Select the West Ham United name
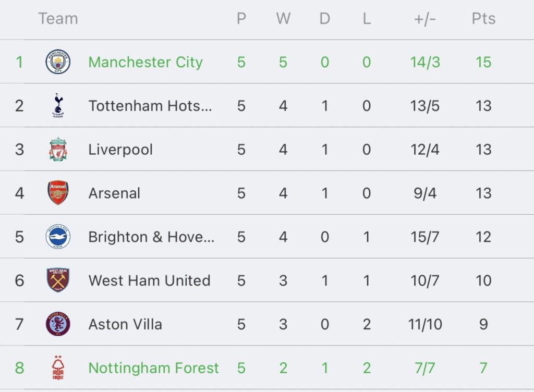This screenshot has height=392, width=534. pos(149,280)
